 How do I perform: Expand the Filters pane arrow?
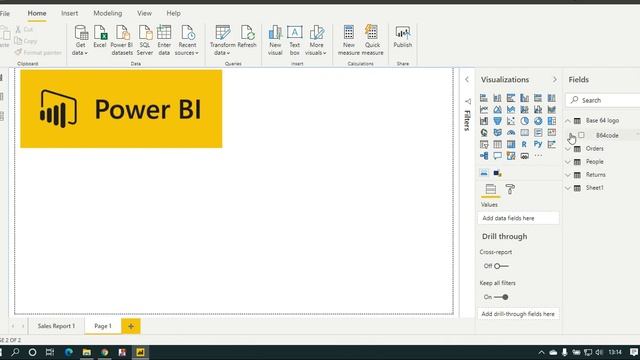pyautogui.click(x=467, y=80)
